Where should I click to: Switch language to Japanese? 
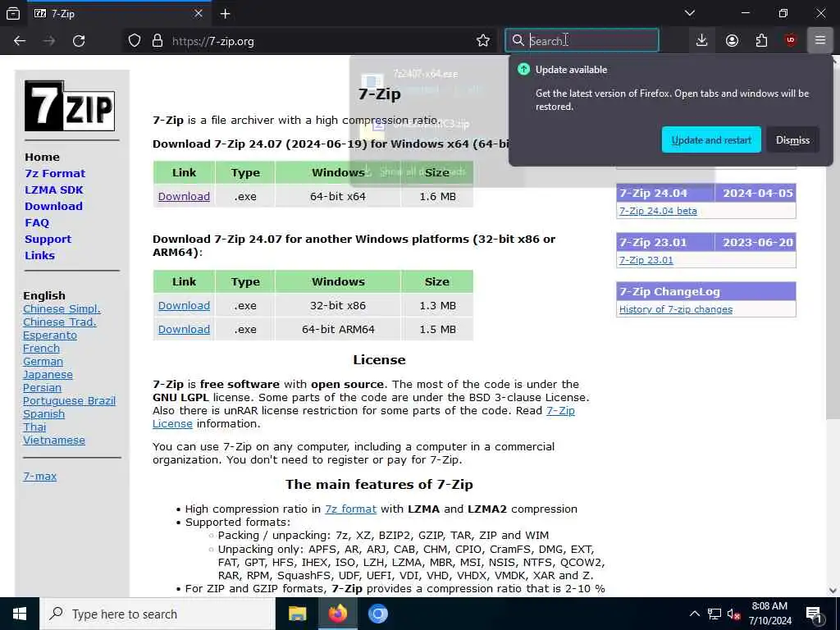pos(48,374)
